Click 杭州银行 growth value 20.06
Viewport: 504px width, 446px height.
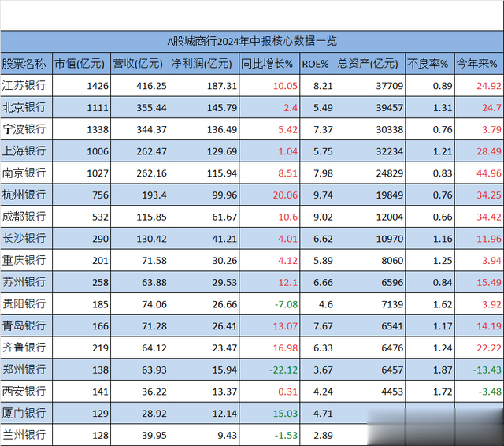(285, 195)
